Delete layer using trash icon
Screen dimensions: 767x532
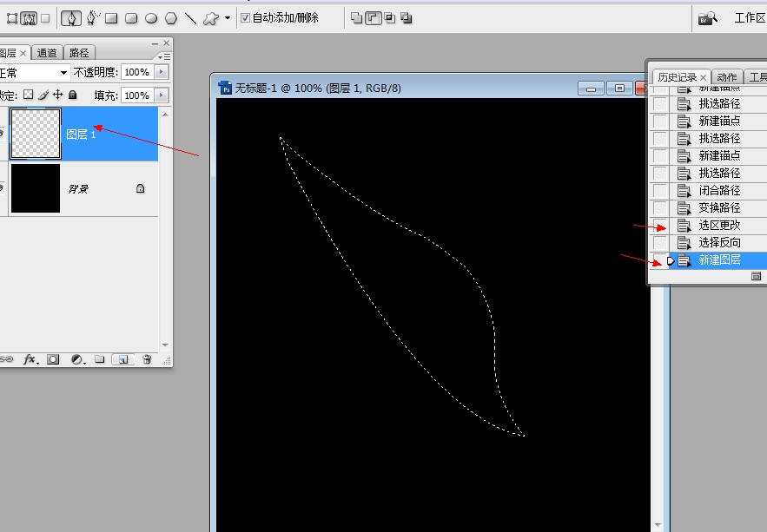coord(148,358)
